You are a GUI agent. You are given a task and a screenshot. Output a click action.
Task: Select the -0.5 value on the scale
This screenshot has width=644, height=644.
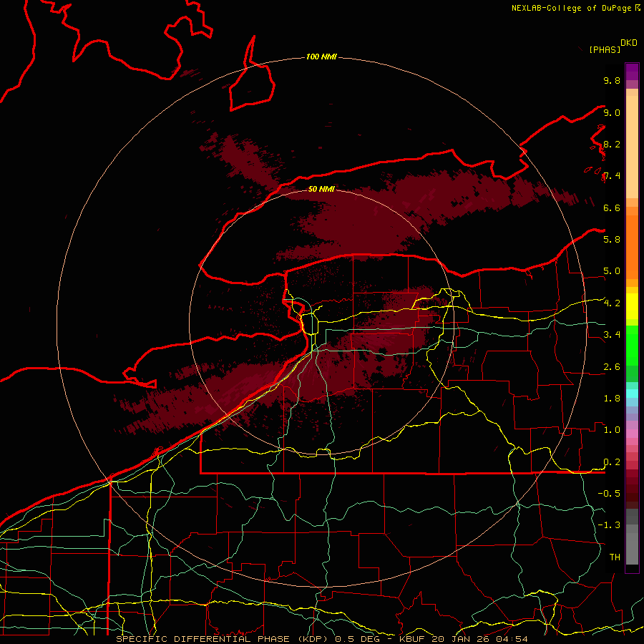[x=609, y=493]
